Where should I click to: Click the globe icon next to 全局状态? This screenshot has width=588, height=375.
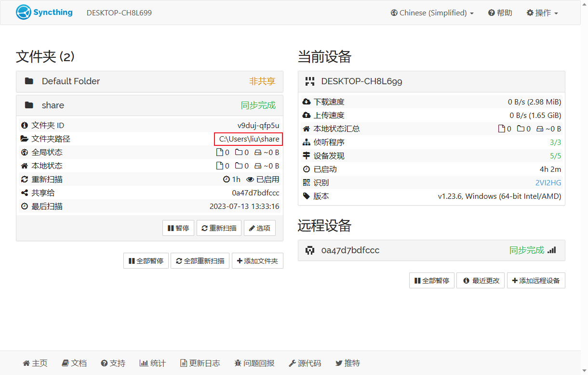(x=25, y=153)
